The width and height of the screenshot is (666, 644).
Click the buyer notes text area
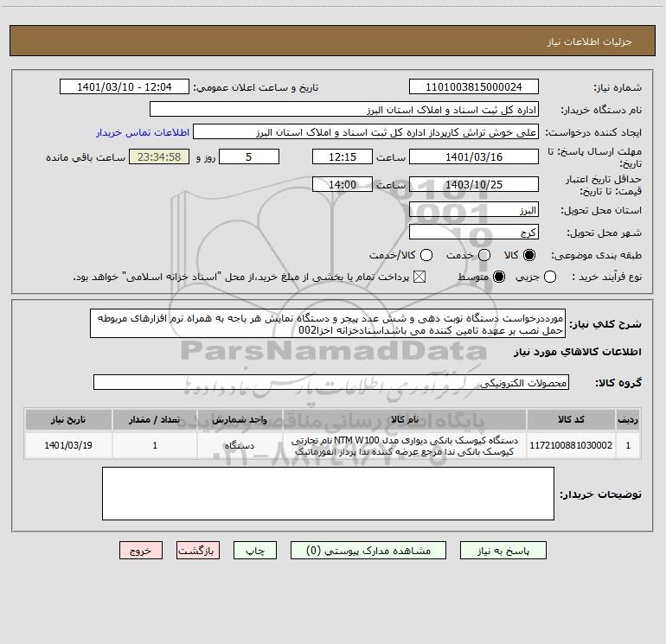[328, 494]
